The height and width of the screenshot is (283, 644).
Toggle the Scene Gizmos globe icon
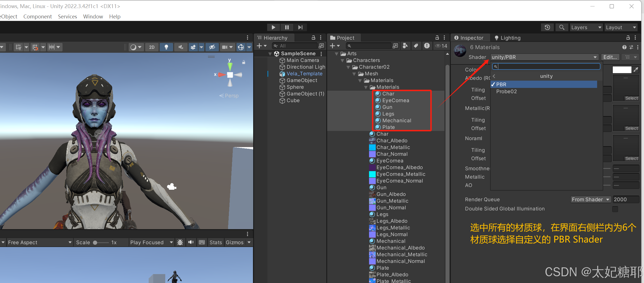point(241,47)
